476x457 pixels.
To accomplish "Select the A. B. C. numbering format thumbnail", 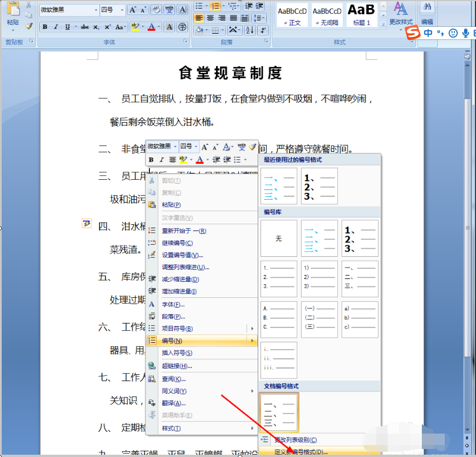I will coord(279,320).
